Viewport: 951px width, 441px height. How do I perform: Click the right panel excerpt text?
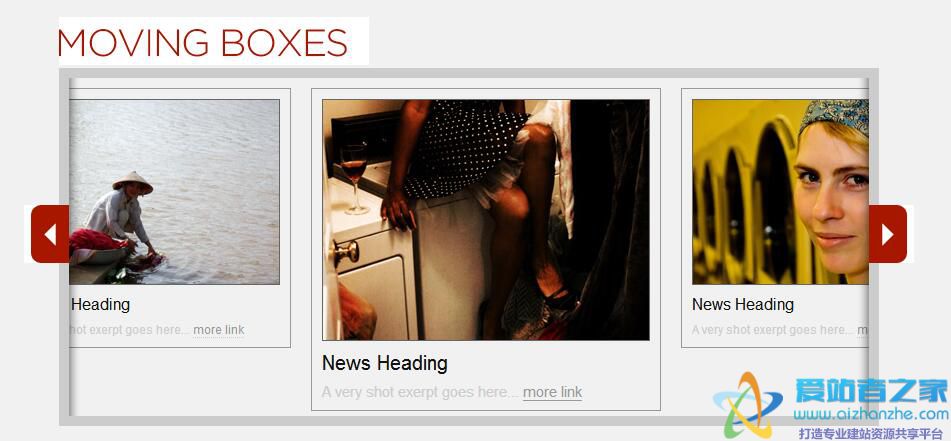773,330
